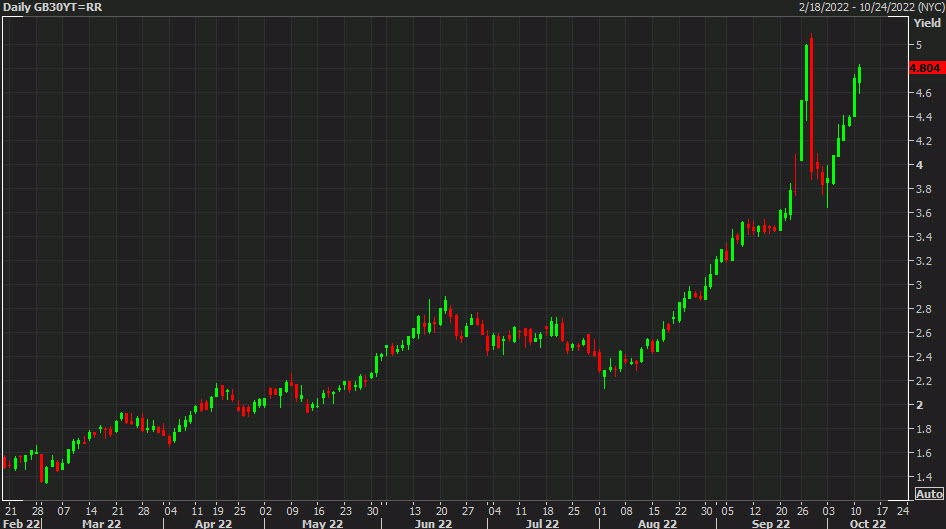
Task: Click the Feb 22 month label
Action: pos(21,523)
